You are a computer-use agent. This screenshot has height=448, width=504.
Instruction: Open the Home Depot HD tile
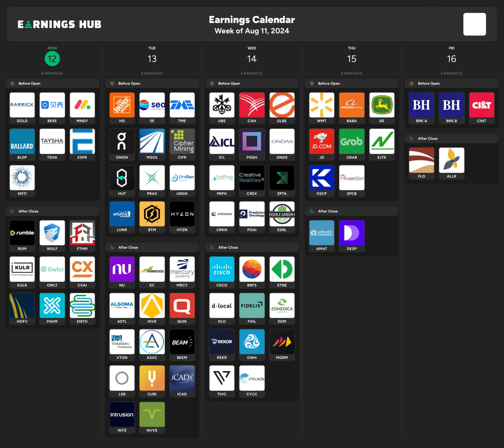(122, 108)
